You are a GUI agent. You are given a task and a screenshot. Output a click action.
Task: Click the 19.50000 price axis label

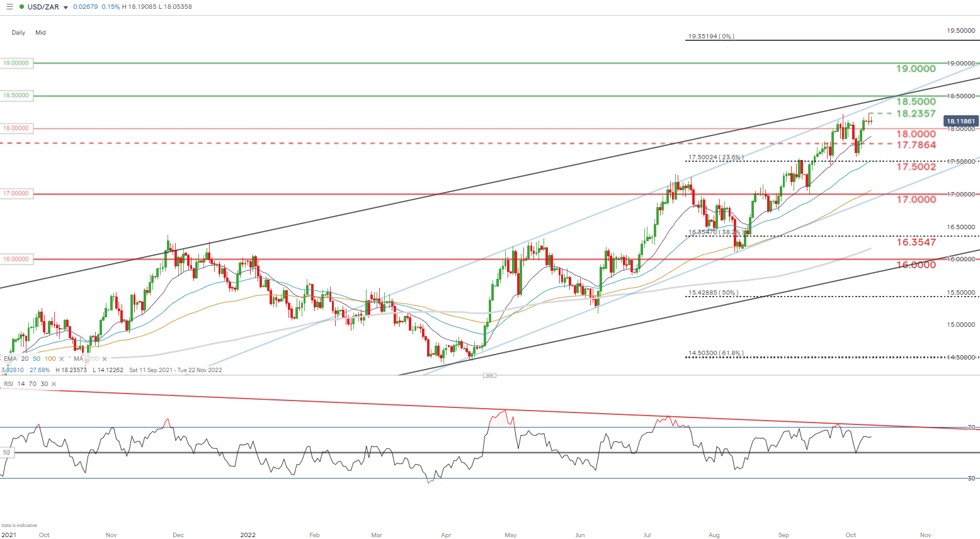tap(961, 31)
